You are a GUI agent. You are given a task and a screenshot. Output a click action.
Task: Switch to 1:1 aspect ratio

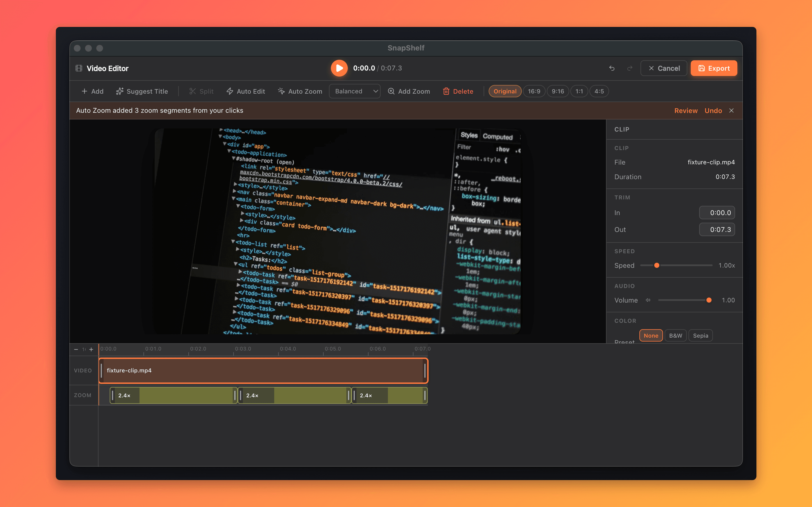coord(579,91)
